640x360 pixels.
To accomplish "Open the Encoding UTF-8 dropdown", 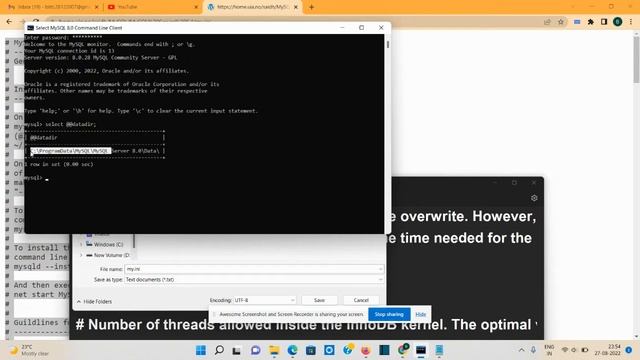I will tap(264, 300).
